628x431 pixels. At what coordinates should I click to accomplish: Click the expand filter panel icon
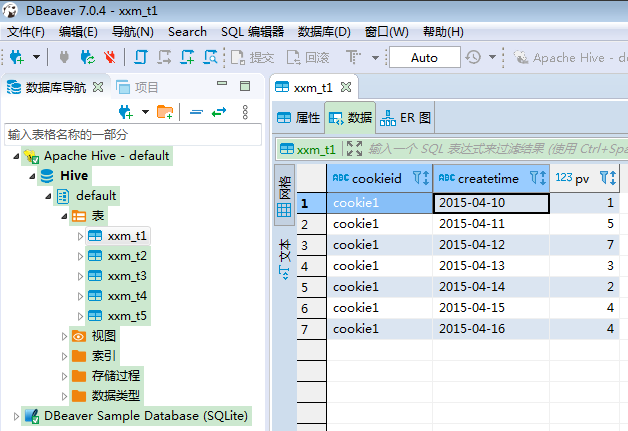click(354, 149)
